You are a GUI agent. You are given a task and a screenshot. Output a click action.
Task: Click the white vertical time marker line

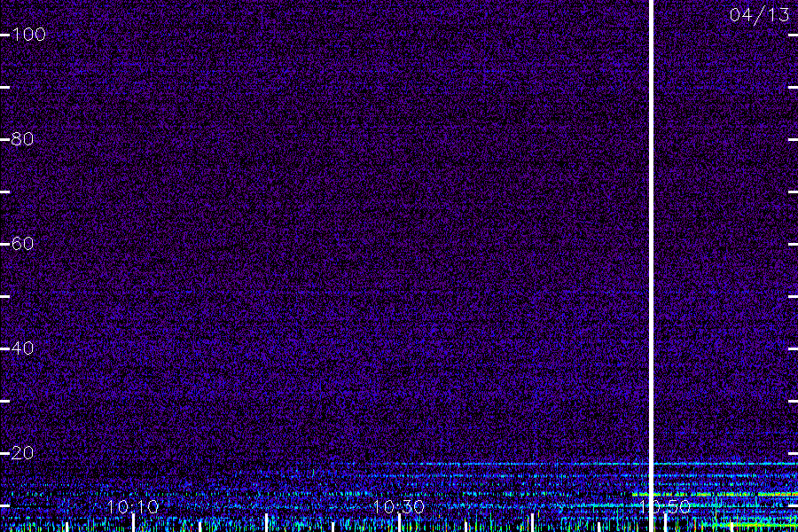pos(651,266)
